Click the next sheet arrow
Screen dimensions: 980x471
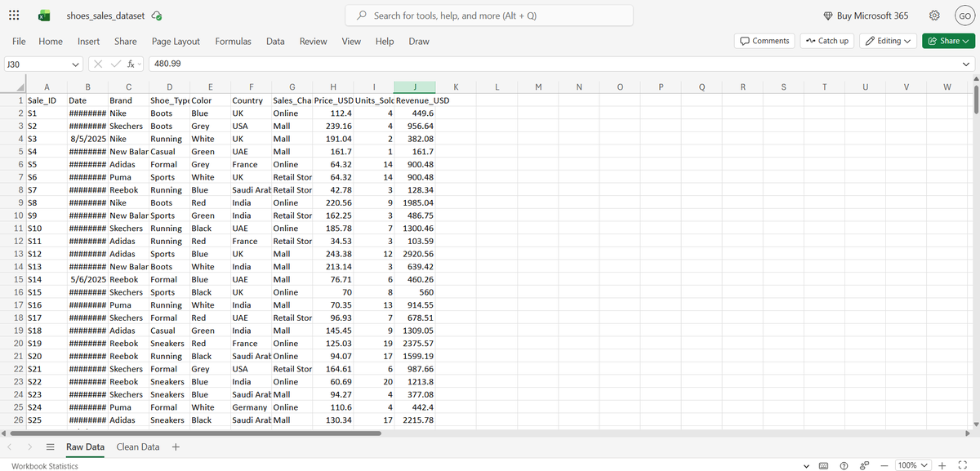(29, 447)
